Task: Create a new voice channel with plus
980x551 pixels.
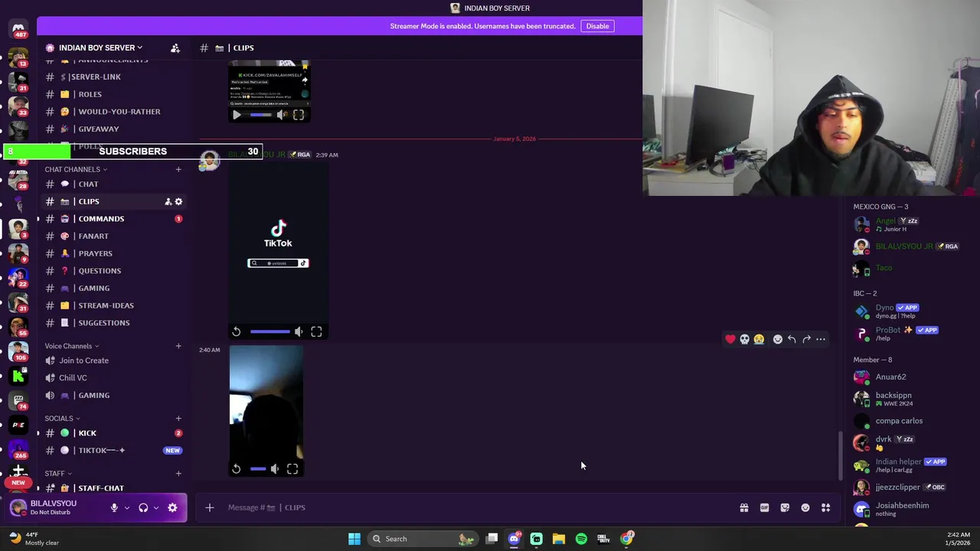Action: click(x=178, y=346)
